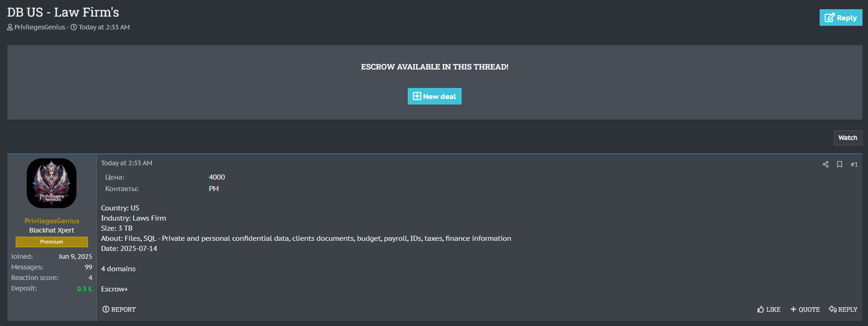Click the Premium user badge
This screenshot has width=868, height=326.
[x=52, y=242]
